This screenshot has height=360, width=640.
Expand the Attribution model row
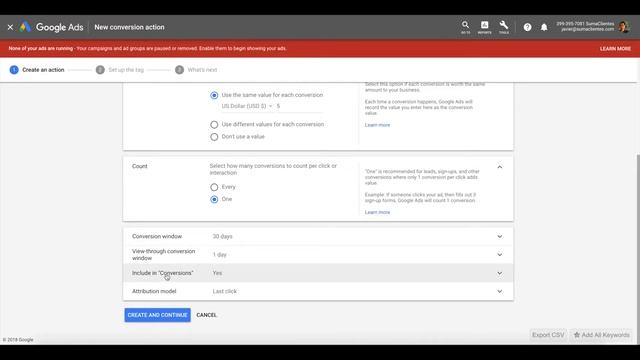click(318, 291)
